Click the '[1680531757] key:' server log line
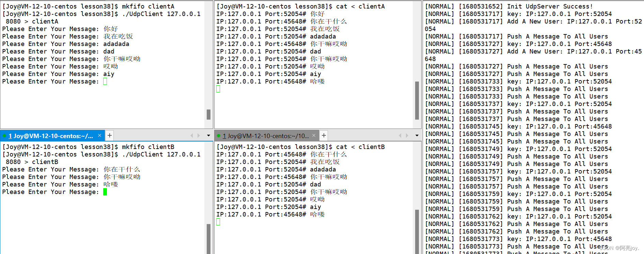This screenshot has height=254, width=644. point(518,171)
